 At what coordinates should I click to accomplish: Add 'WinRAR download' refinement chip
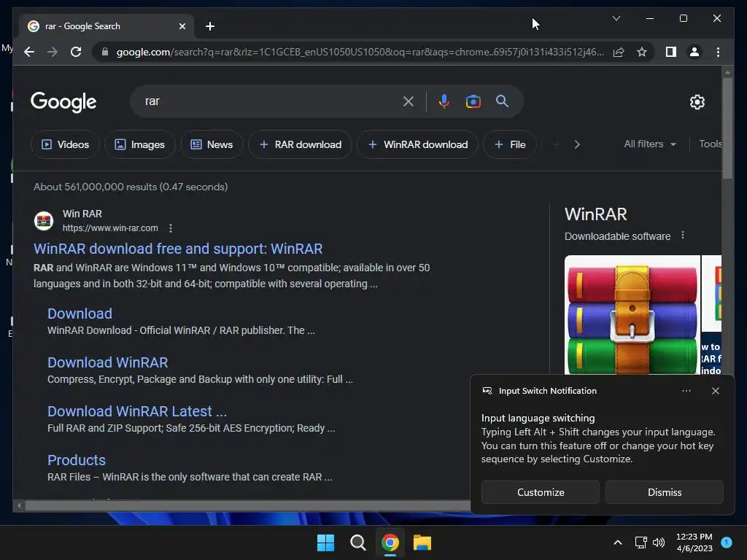coord(417,144)
